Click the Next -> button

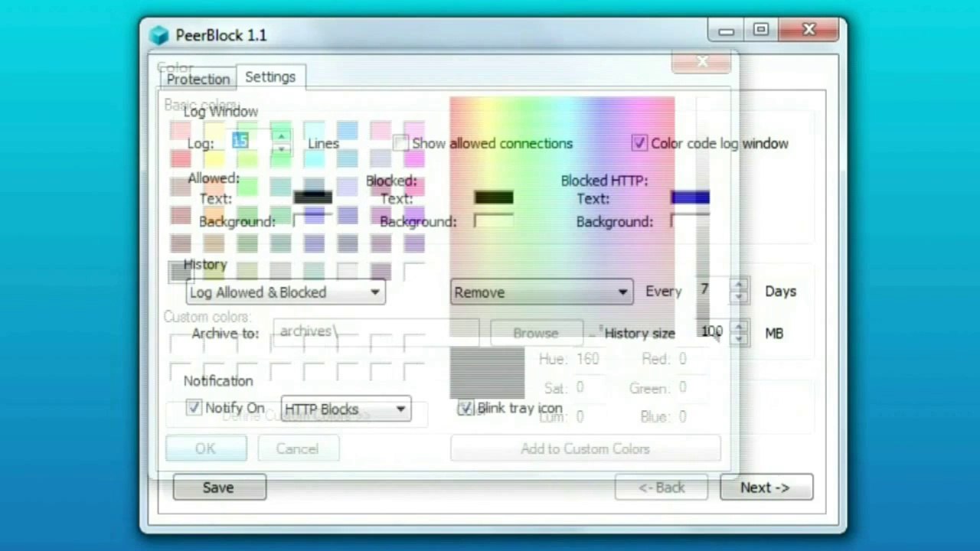pos(766,487)
